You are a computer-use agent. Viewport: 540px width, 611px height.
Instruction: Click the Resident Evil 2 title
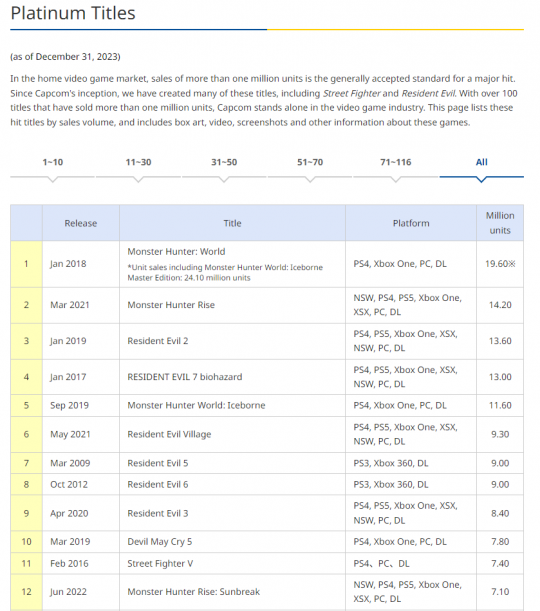[x=158, y=341]
